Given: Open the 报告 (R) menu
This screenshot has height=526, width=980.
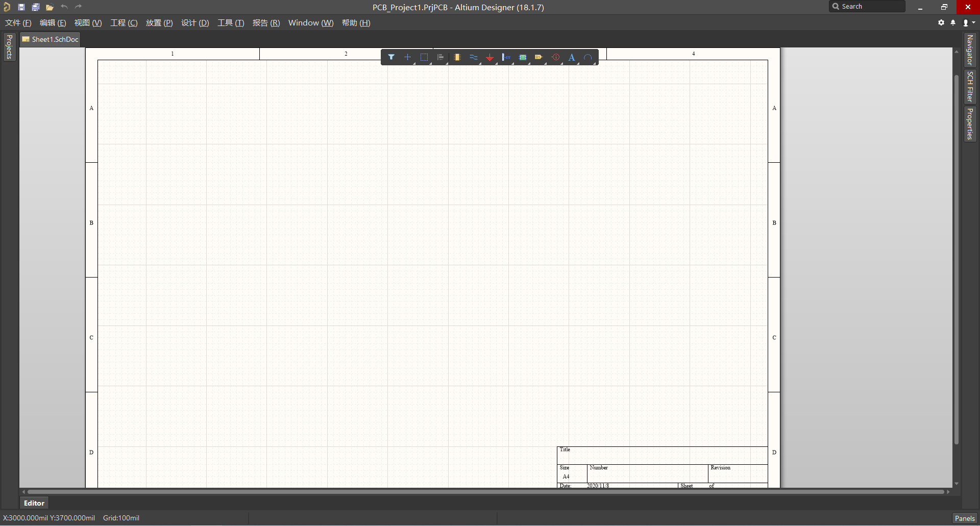Looking at the screenshot, I should click(266, 23).
